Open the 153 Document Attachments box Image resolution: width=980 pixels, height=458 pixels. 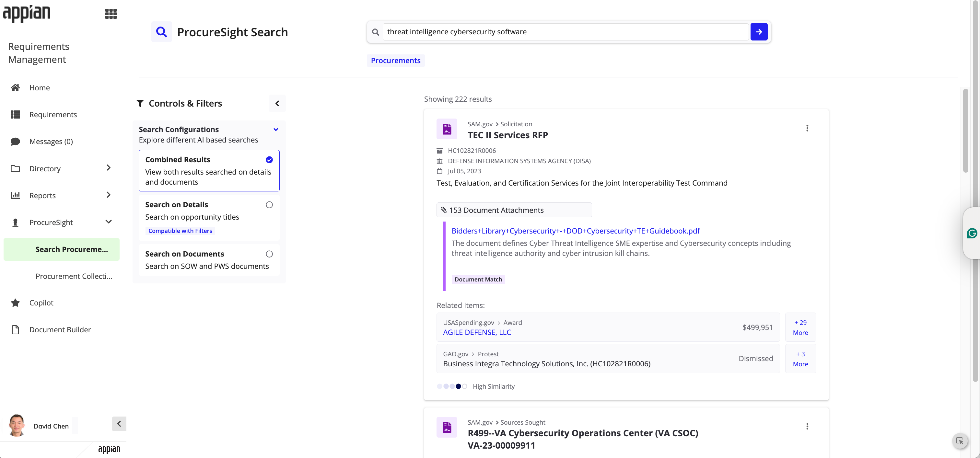pos(514,210)
